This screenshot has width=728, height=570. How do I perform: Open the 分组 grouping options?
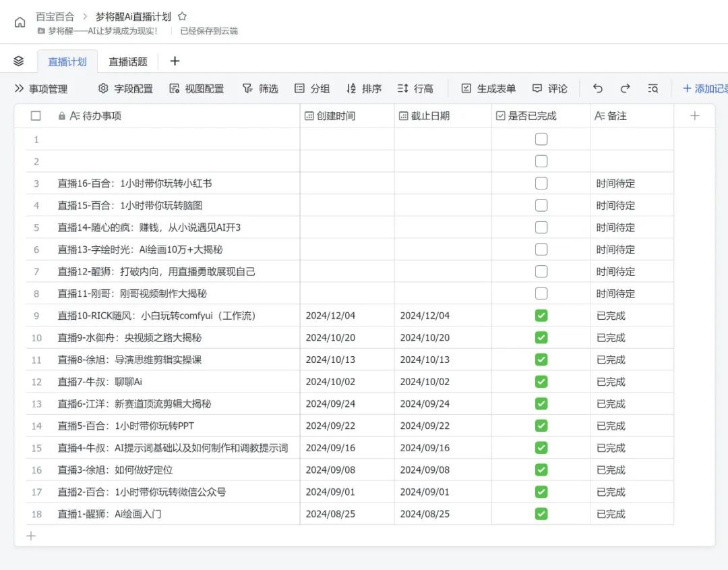click(312, 88)
